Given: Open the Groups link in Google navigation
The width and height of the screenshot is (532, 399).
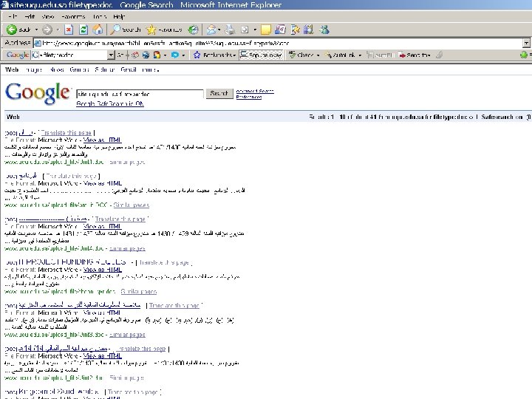Looking at the screenshot, I should click(x=79, y=69).
